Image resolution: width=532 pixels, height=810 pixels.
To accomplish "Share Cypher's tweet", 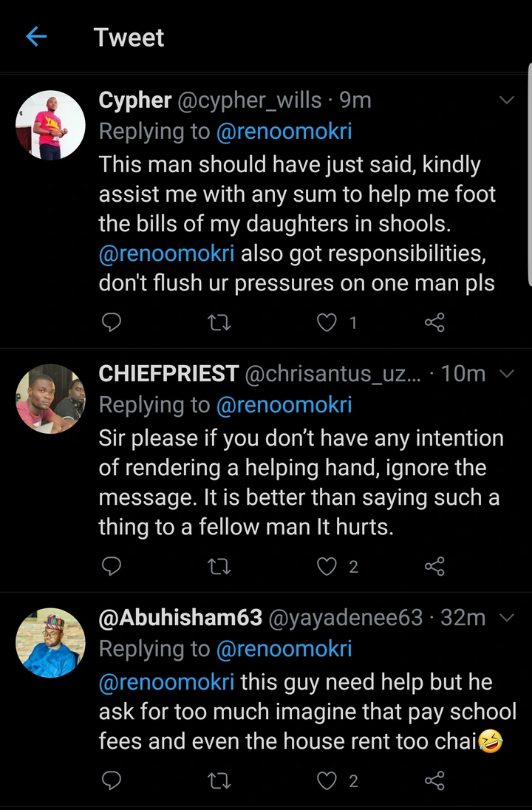I will (434, 322).
